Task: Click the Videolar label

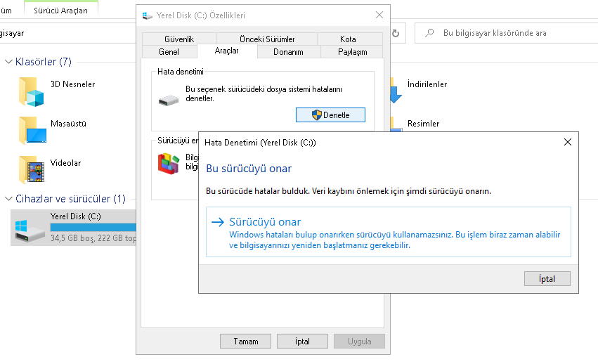Action: (x=65, y=162)
